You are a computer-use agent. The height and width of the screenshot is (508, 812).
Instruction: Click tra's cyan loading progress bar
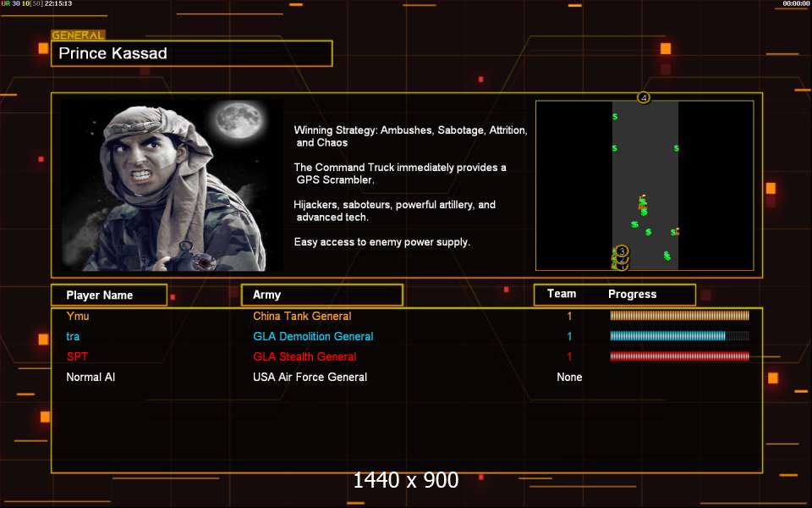click(679, 336)
